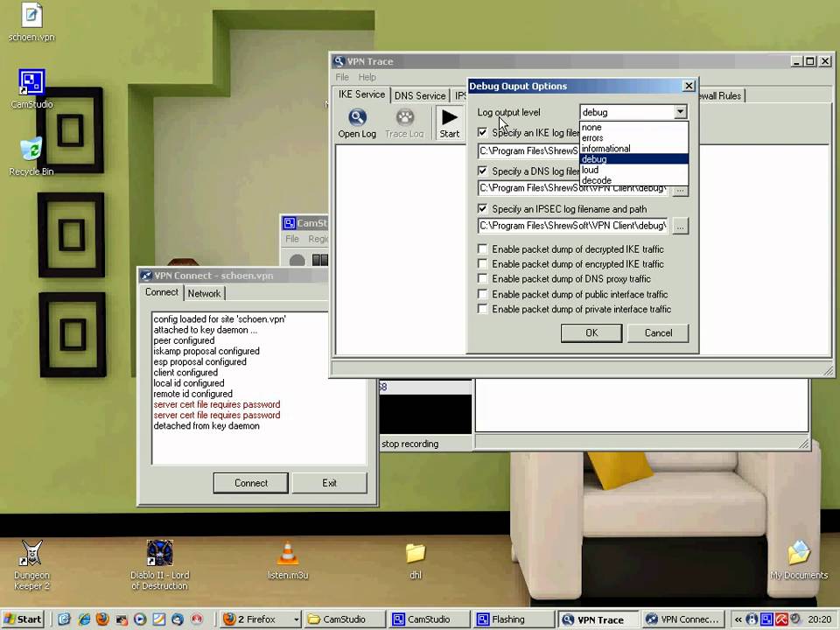Viewport: 840px width, 630px height.
Task: Open VPN Trace Help menu
Action: click(367, 77)
